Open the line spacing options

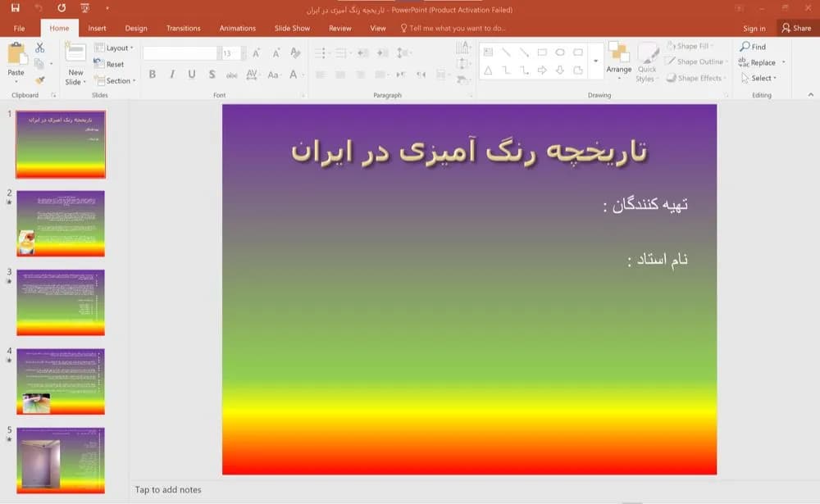[403, 52]
